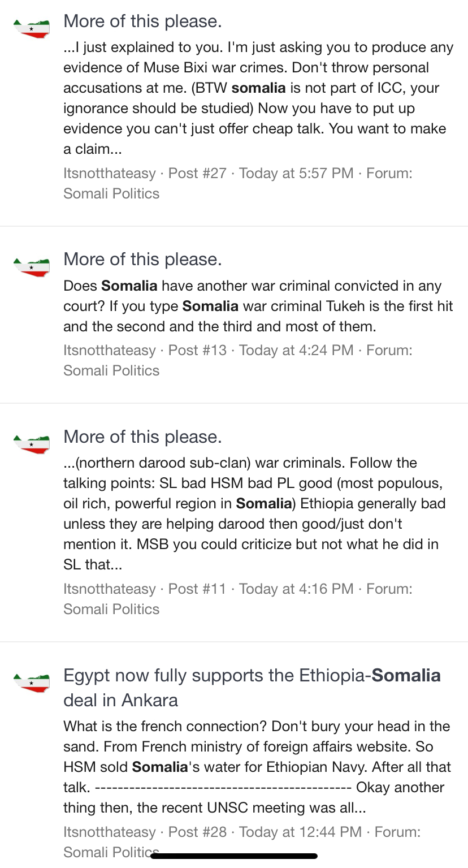468x868 pixels.
Task: Open 'More of this please.' result for Post #13
Action: (142, 260)
